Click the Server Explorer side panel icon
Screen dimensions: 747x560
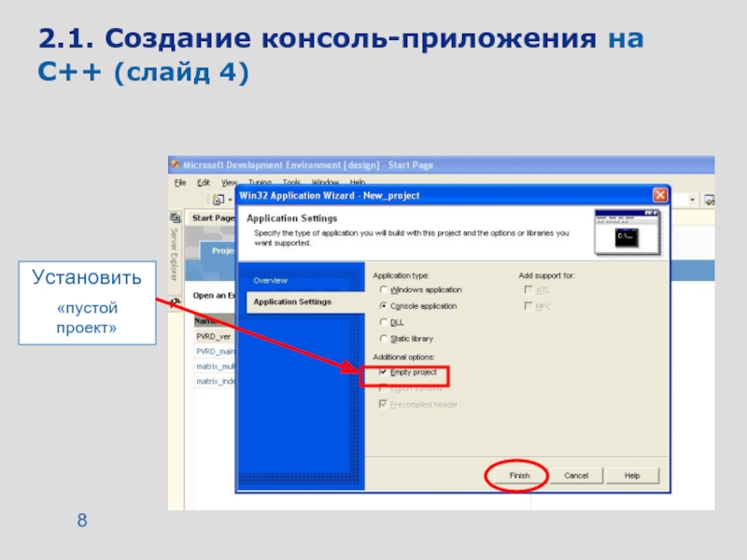(x=175, y=218)
